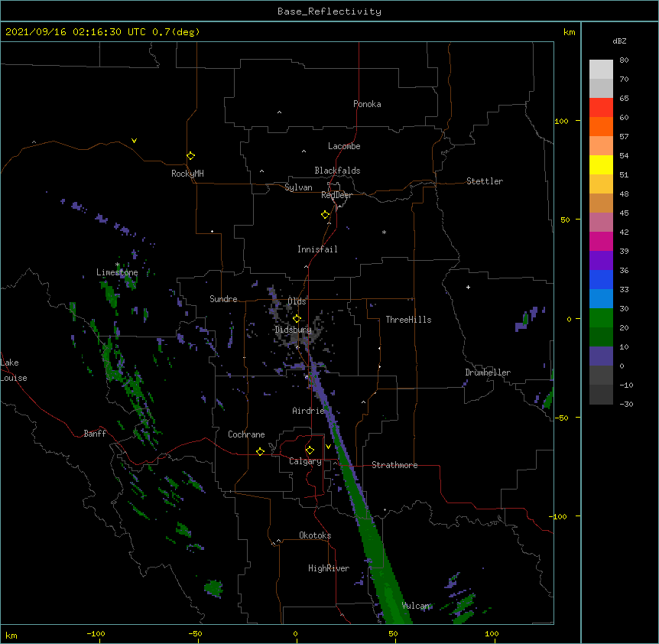The image size is (659, 644).
Task: Click the -50 tick on the bottom axis
Action: tap(195, 634)
